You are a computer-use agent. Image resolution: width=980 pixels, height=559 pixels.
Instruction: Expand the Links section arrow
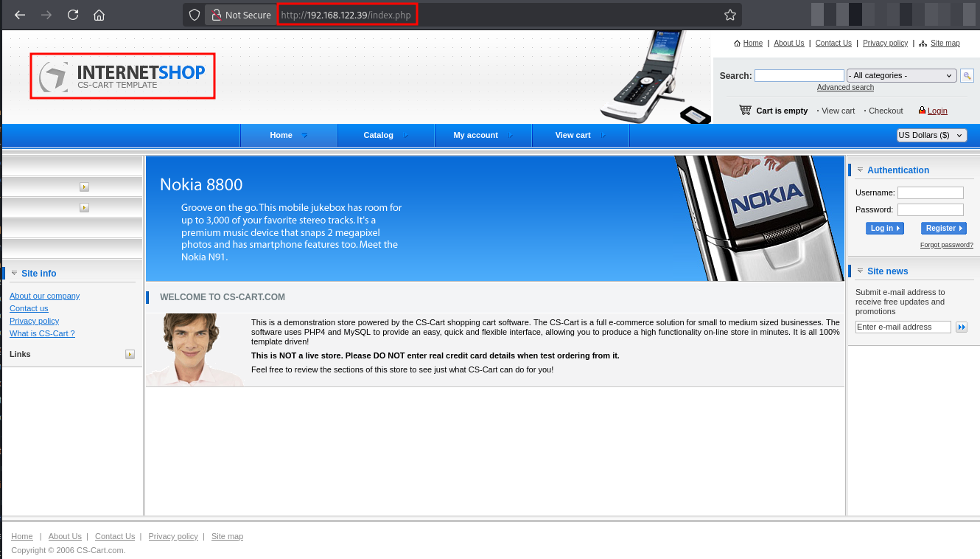pyautogui.click(x=130, y=355)
